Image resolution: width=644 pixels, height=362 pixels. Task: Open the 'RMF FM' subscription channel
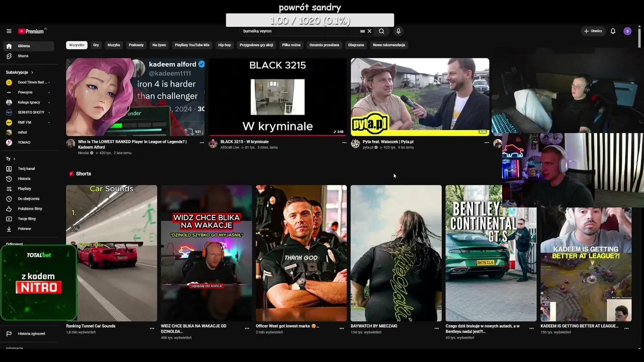pyautogui.click(x=29, y=123)
